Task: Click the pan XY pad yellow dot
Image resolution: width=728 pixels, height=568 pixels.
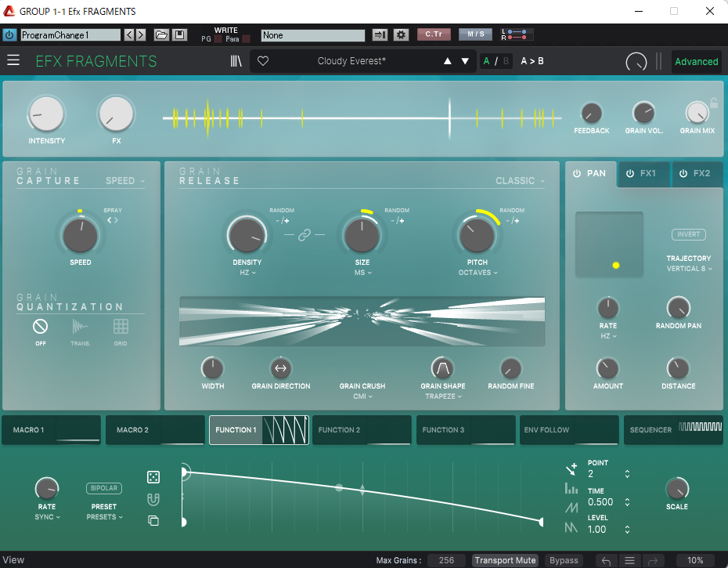Action: [x=615, y=266]
